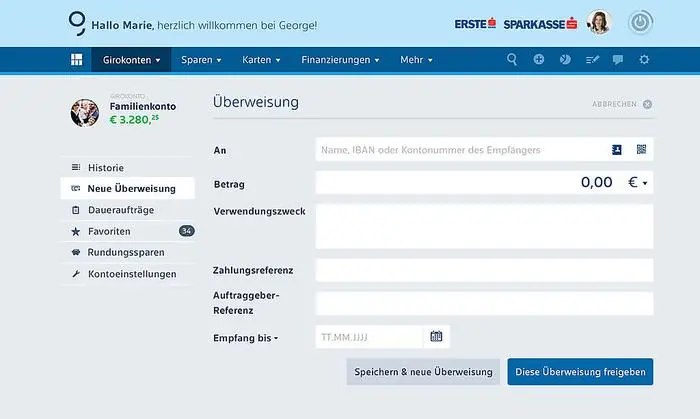Click Speichern & neue Überweisung button
700x419 pixels.
coord(423,372)
